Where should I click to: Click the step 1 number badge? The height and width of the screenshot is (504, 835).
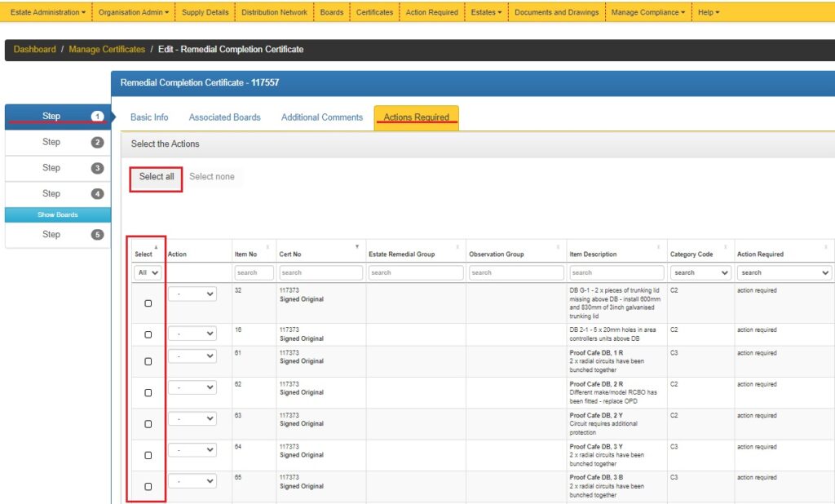point(97,117)
